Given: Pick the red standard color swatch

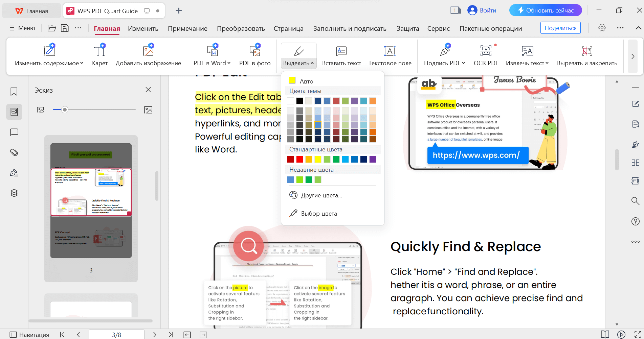Looking at the screenshot, I should [x=300, y=159].
